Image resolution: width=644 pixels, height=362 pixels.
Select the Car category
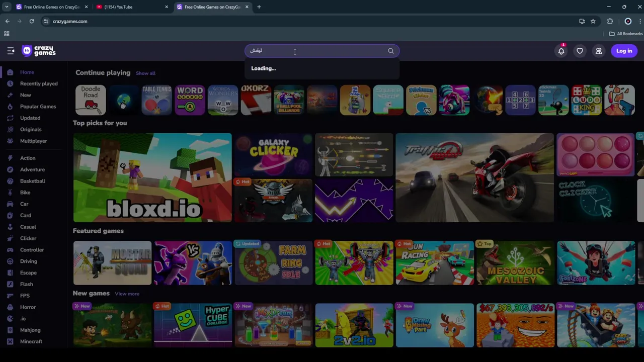coord(24,204)
